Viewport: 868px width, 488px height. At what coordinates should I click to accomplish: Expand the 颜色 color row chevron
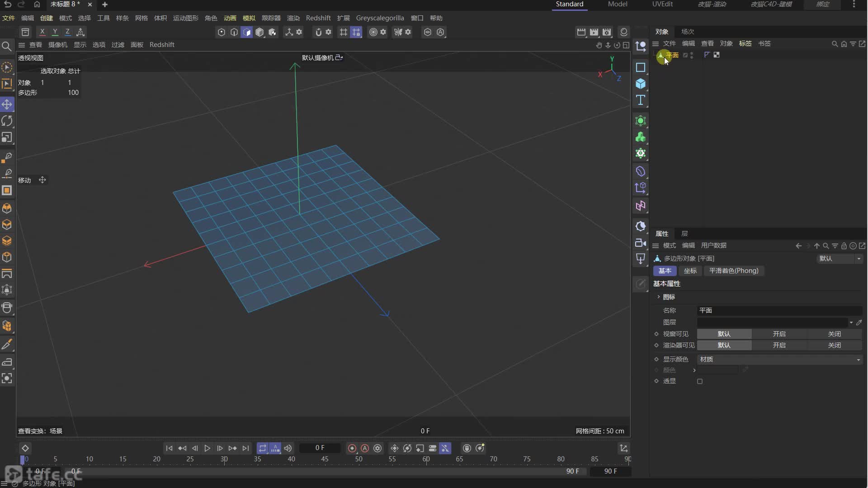694,370
